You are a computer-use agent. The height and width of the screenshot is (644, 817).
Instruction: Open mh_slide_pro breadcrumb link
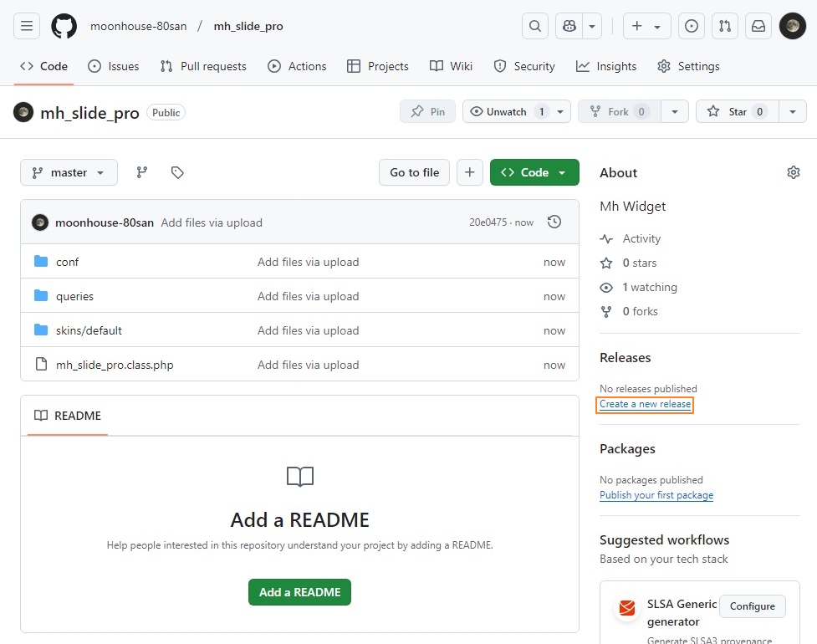coord(248,26)
